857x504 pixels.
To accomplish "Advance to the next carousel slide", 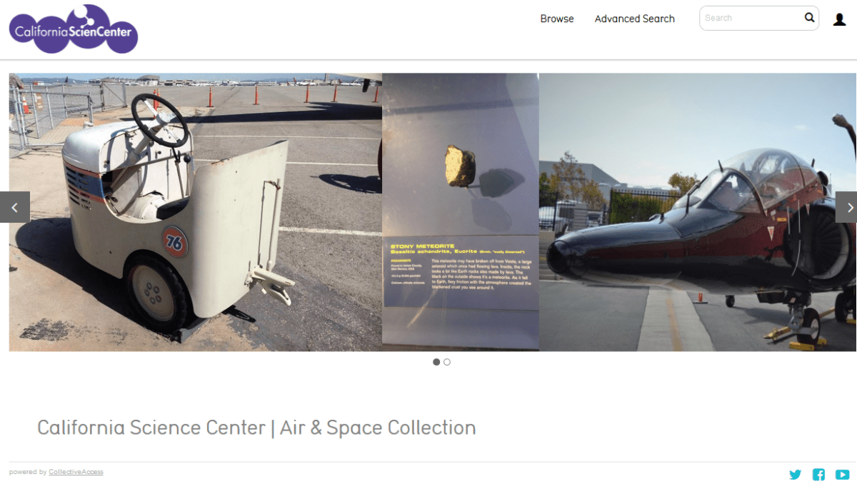I will tap(846, 207).
